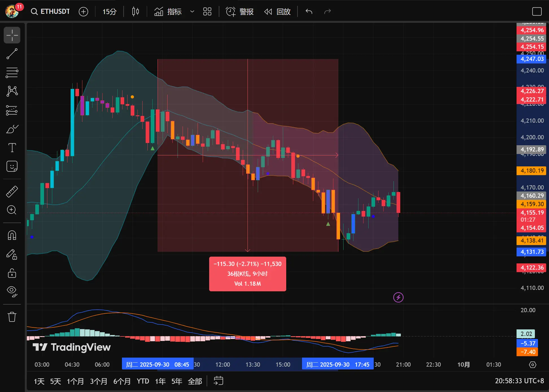This screenshot has height=392, width=549.
Task: Open the candlestick chart style menu
Action: coord(135,12)
